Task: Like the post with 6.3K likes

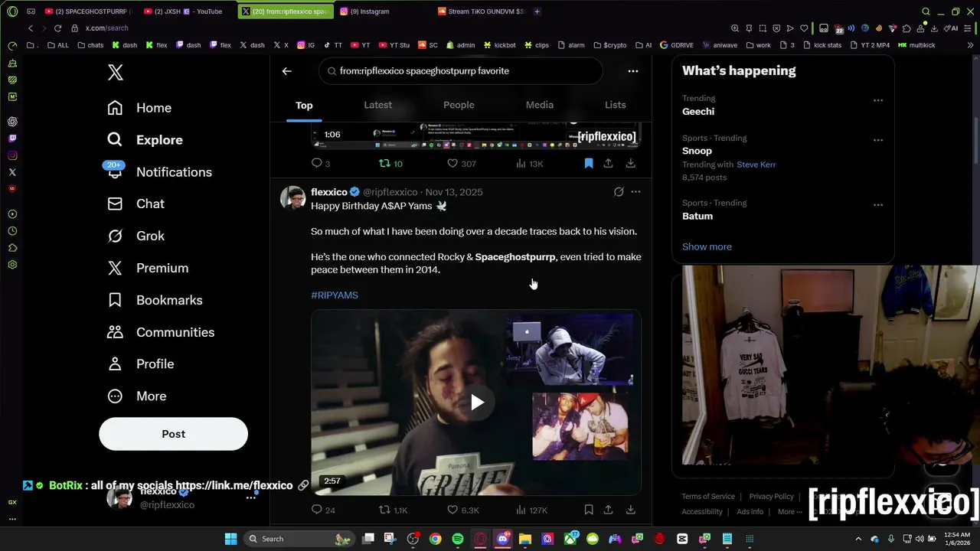Action: tap(463, 510)
